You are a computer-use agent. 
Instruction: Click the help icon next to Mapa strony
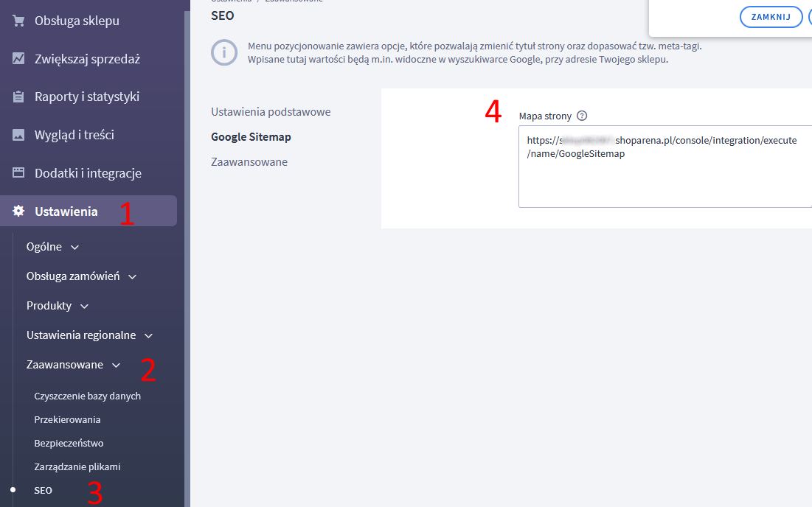pyautogui.click(x=582, y=116)
